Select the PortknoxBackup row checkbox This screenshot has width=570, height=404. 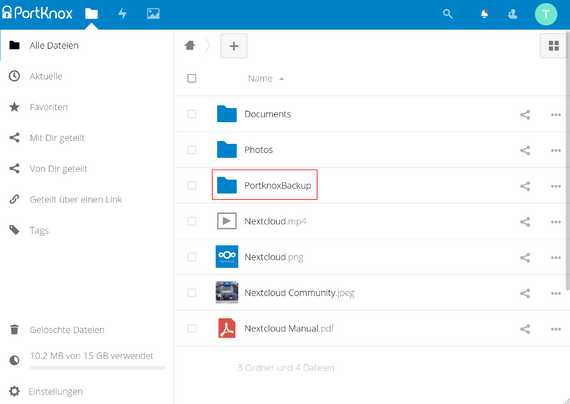[x=192, y=185]
